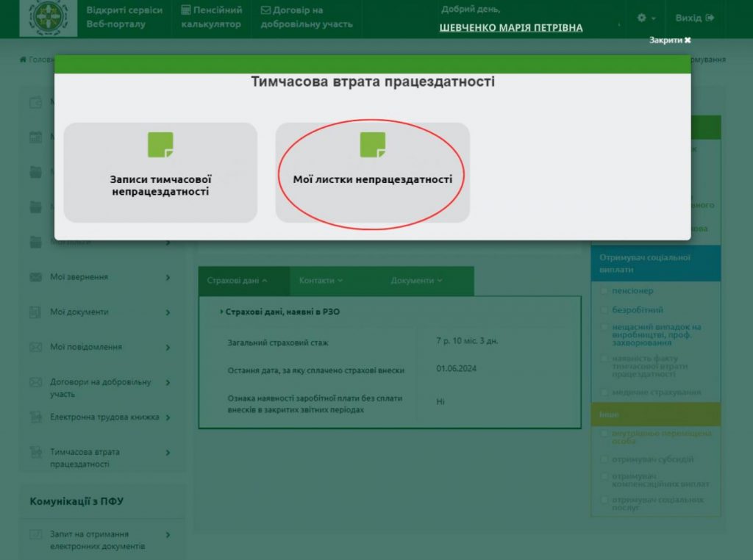The height and width of the screenshot is (560, 753).
Task: Click the Вихід logout link
Action: pyautogui.click(x=695, y=18)
